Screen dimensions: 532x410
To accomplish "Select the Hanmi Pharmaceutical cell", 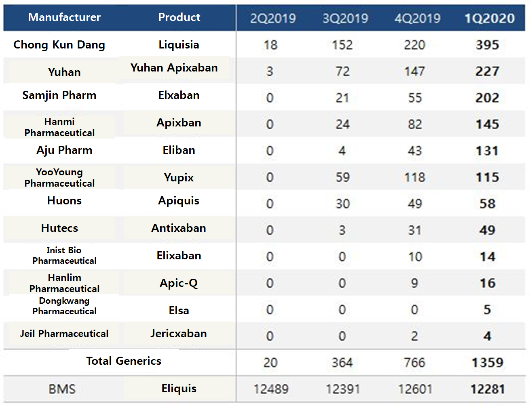I will [x=59, y=127].
